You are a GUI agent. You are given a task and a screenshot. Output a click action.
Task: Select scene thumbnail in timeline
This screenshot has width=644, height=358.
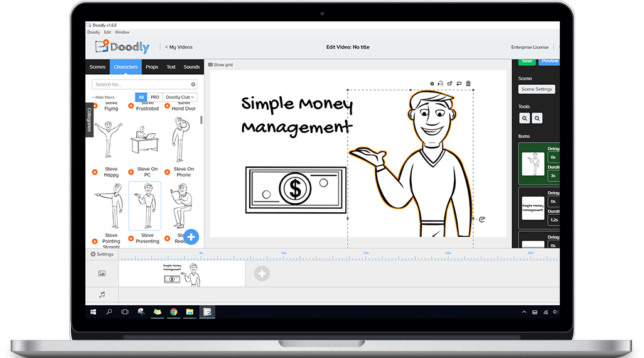181,274
